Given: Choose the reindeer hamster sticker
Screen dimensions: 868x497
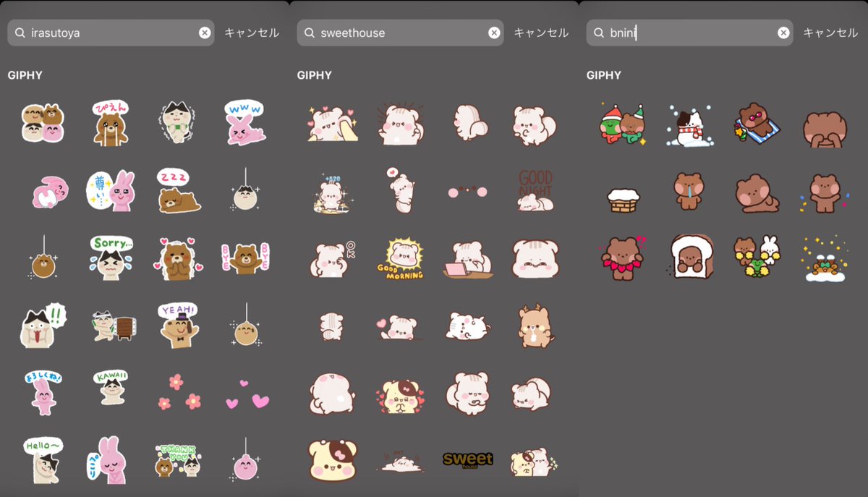Looking at the screenshot, I should pos(535,326).
